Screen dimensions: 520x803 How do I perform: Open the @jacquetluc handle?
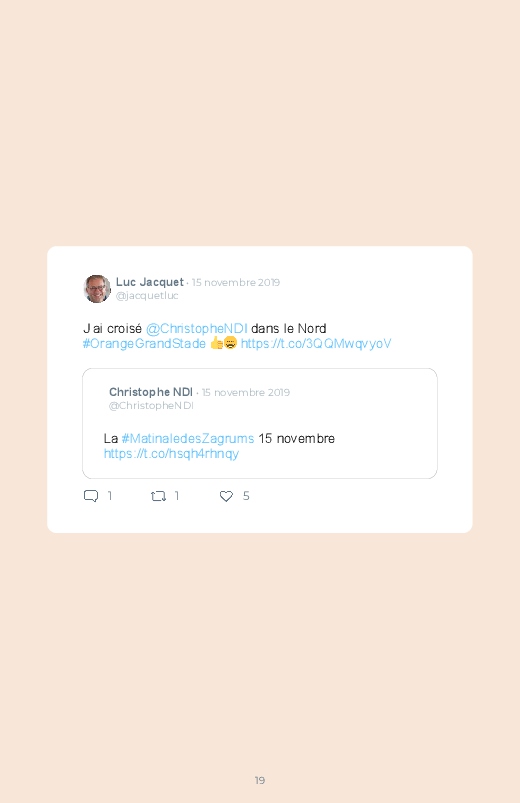147,295
